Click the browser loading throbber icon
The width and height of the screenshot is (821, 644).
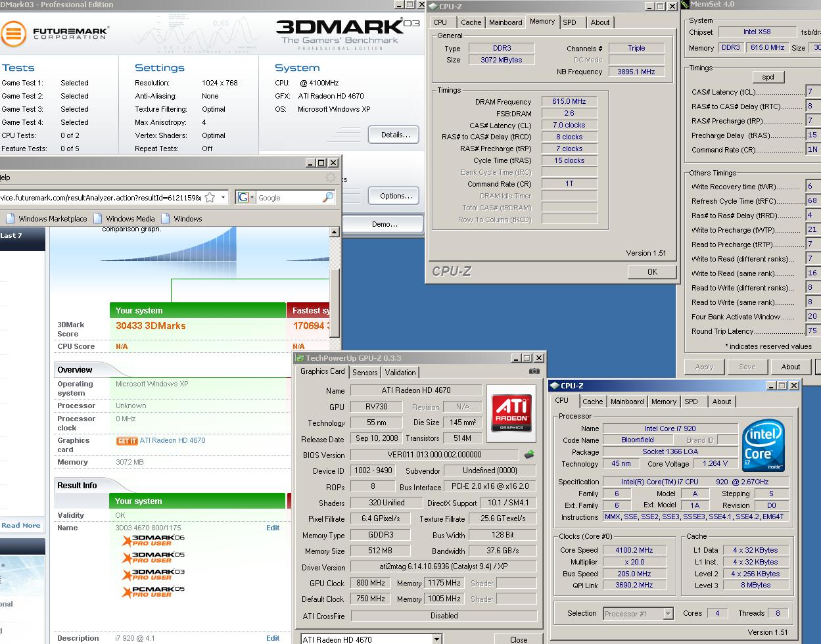click(x=331, y=177)
